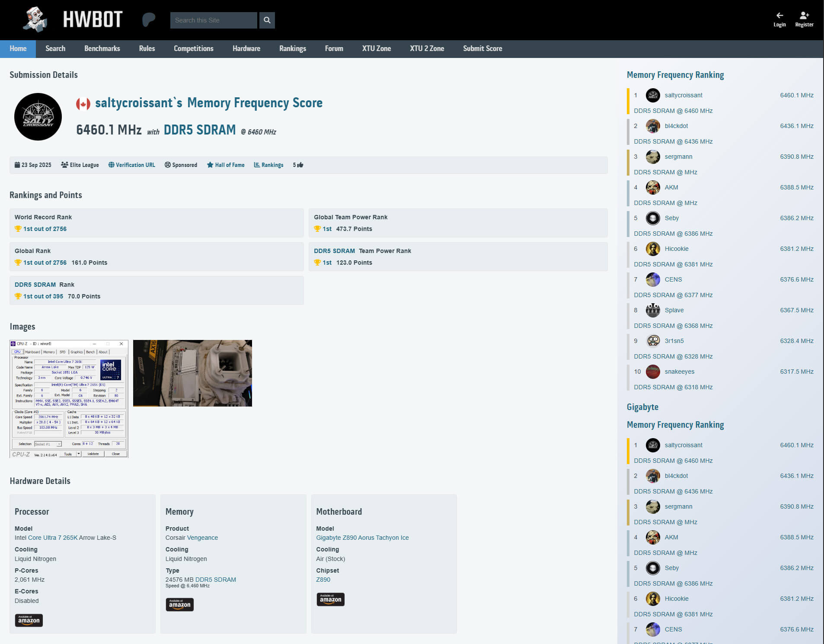Image resolution: width=824 pixels, height=644 pixels.
Task: Open the Rules page
Action: [x=147, y=49]
